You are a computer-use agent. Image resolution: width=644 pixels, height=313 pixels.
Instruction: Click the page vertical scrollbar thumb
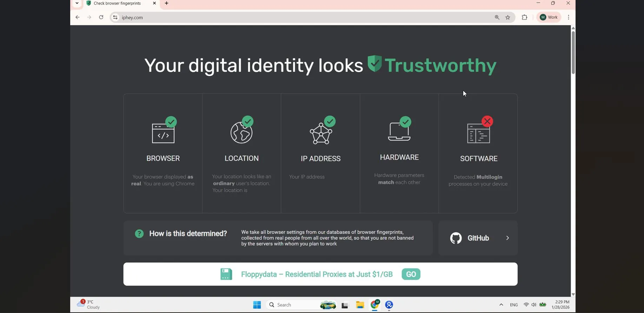pyautogui.click(x=573, y=53)
